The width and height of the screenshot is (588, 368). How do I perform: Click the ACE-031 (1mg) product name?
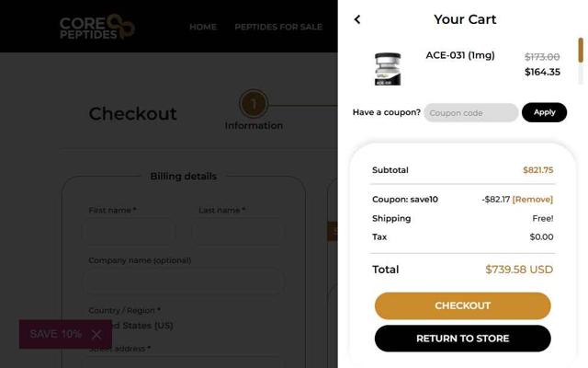pyautogui.click(x=459, y=55)
